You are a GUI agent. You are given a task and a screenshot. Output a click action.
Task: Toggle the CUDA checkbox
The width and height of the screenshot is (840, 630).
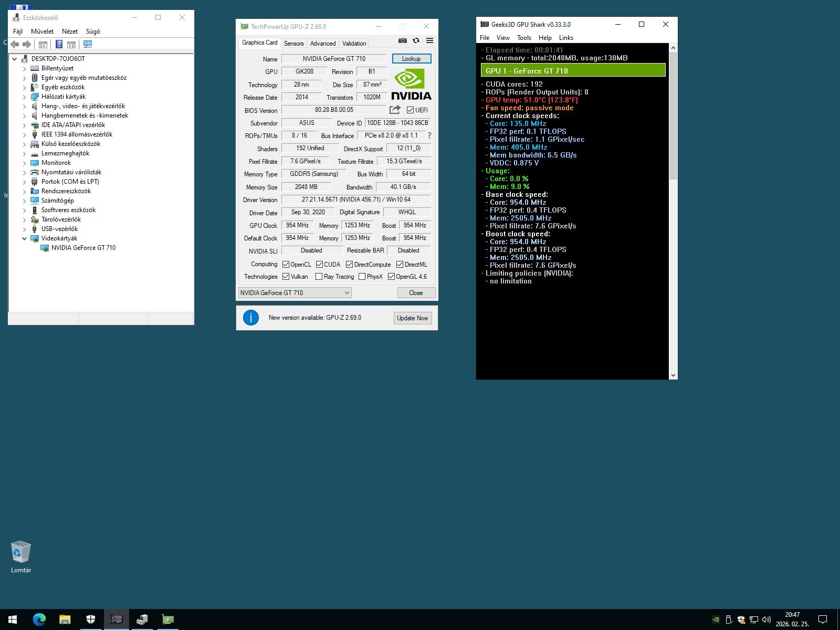tap(319, 265)
